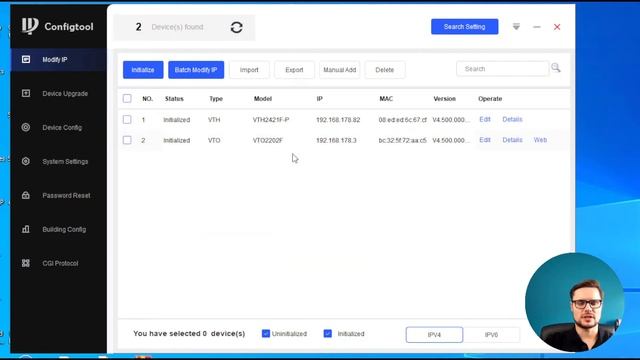The width and height of the screenshot is (640, 360).
Task: Click the Type column header
Action: pyautogui.click(x=216, y=99)
